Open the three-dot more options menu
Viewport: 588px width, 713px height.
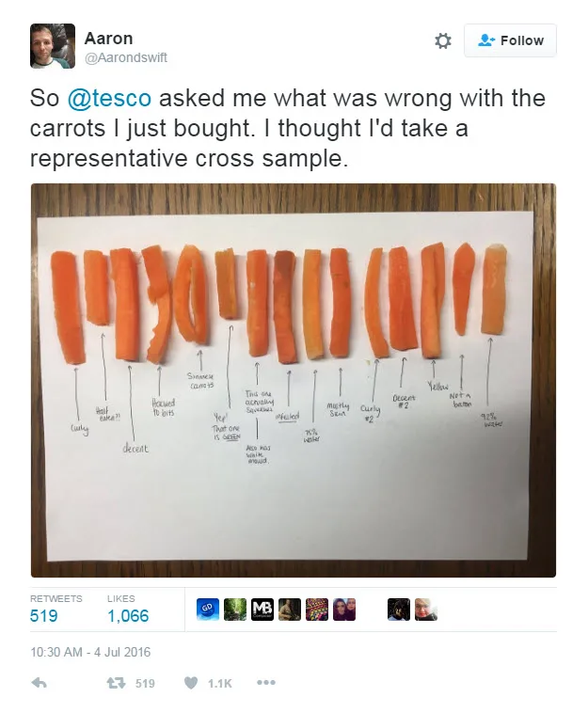coord(266,683)
